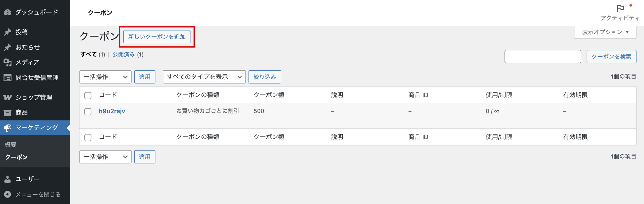Click the 新しいクーポンを追加 button
This screenshot has height=204, width=644.
[157, 37]
